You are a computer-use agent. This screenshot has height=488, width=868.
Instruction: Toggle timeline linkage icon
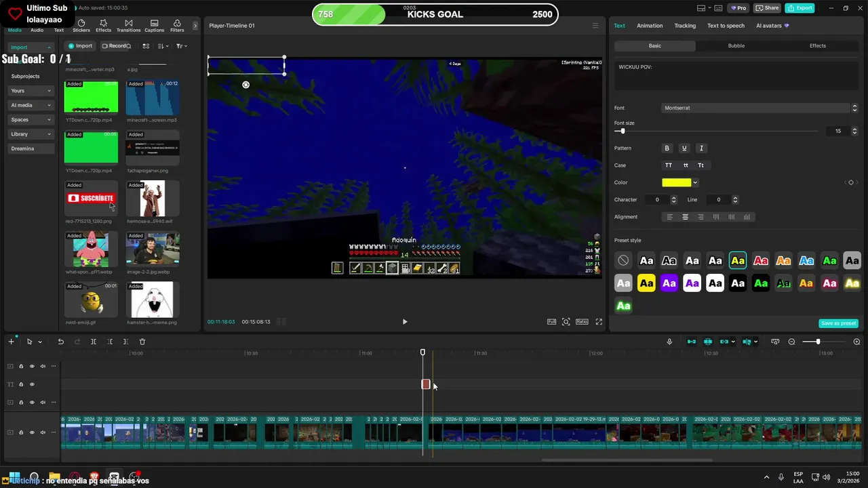(x=724, y=342)
